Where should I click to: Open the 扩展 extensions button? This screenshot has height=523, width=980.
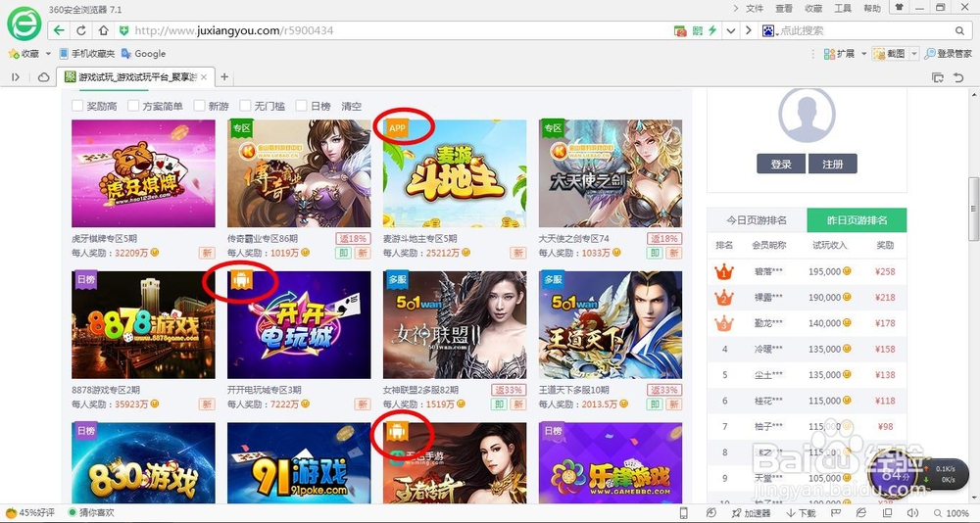tap(839, 54)
